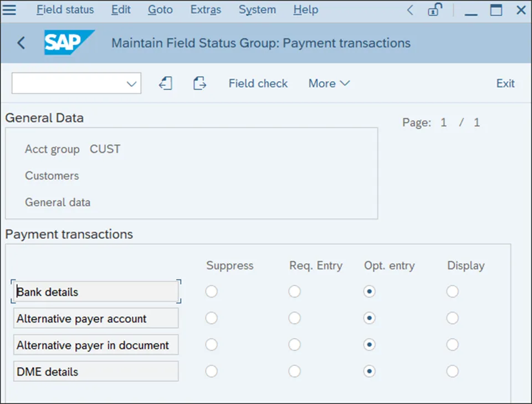Set Alternative payer account to Req. Entry
Screen dimensions: 532x404
tap(294, 318)
